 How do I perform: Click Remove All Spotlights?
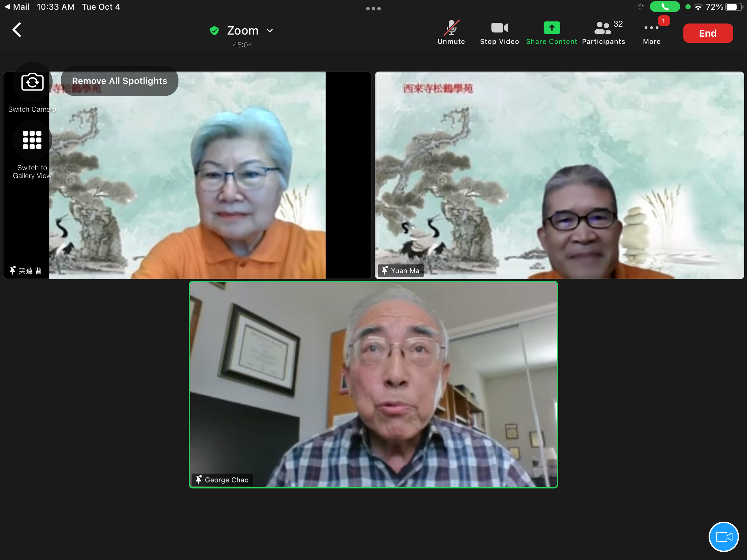click(119, 81)
